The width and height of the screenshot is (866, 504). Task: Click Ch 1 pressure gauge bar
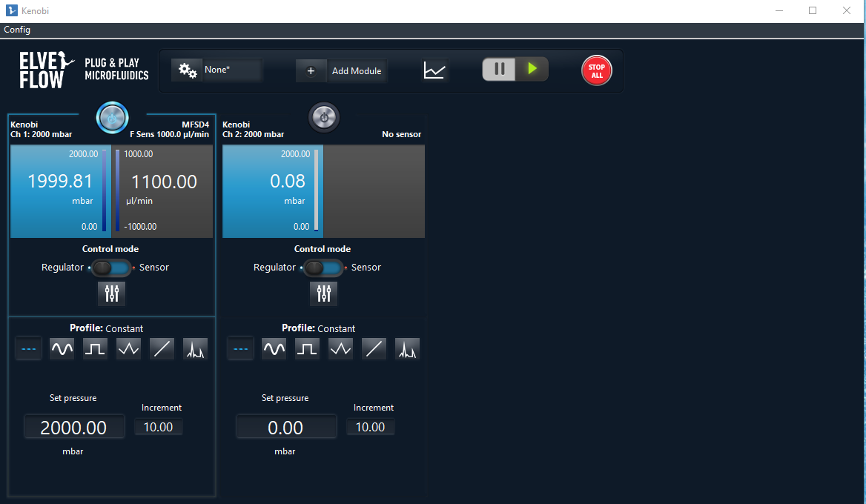click(105, 190)
